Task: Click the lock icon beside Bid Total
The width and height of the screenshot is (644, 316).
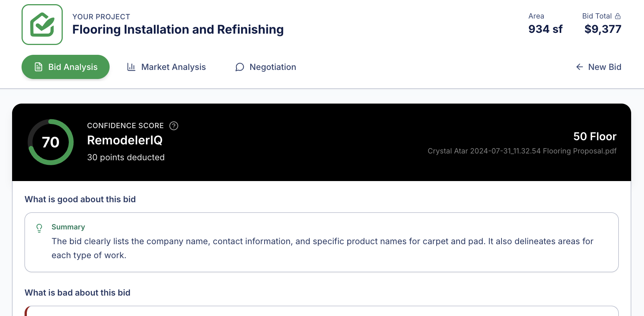Action: click(618, 16)
